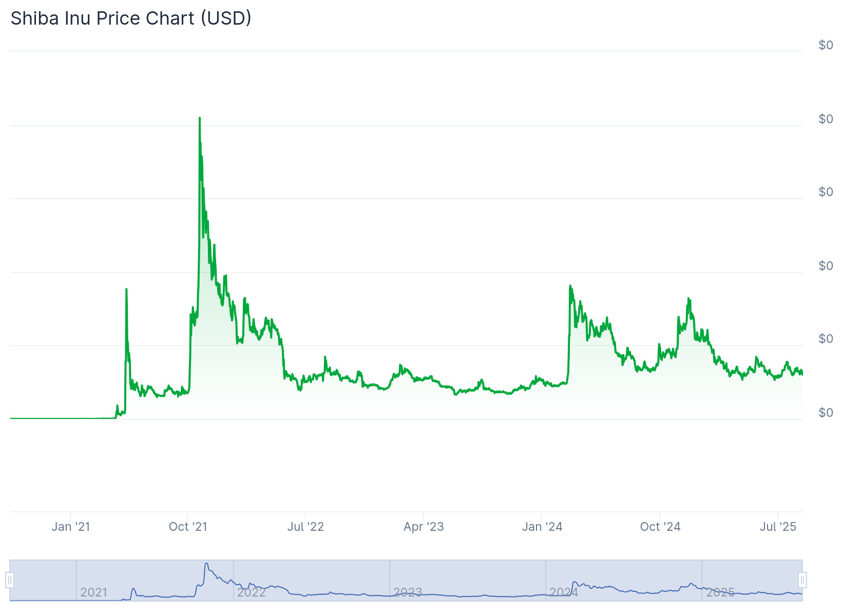Click the 2023 marker in the navigator
The width and height of the screenshot is (844, 616).
[408, 592]
